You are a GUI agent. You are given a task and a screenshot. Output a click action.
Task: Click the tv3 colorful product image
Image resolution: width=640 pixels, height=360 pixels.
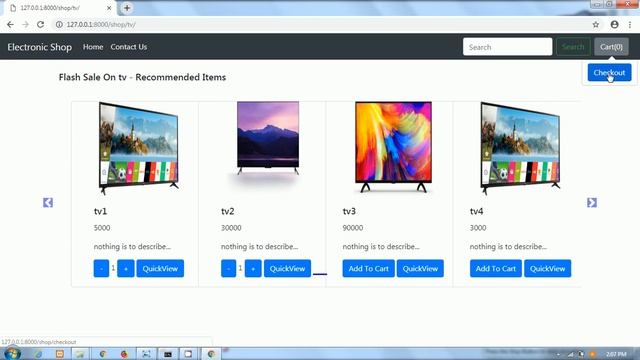click(x=393, y=147)
